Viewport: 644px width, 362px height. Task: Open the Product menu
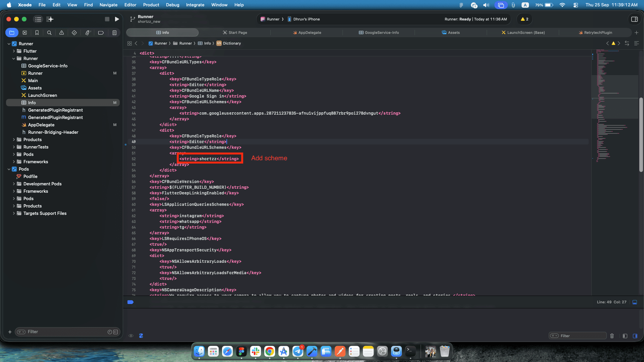point(151,5)
